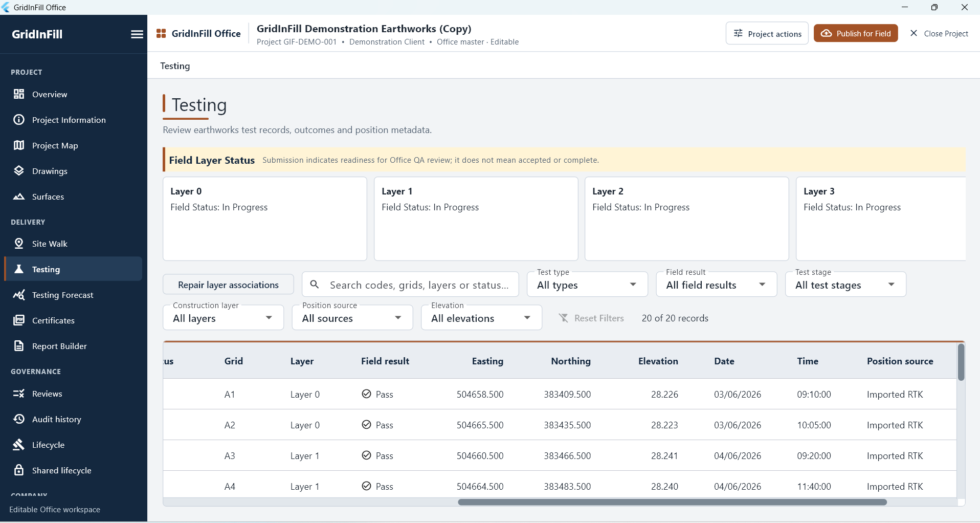
Task: Open the Position source filter dropdown
Action: 352,318
